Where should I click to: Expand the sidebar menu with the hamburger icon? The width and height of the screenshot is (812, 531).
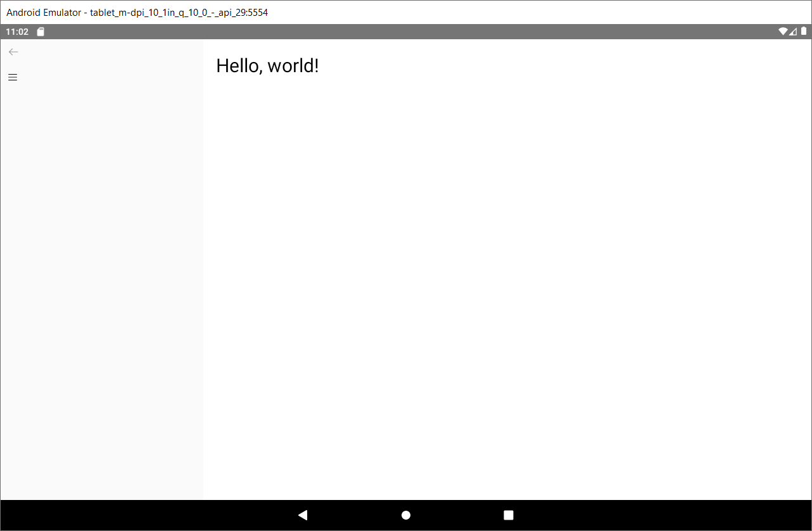[x=13, y=77]
